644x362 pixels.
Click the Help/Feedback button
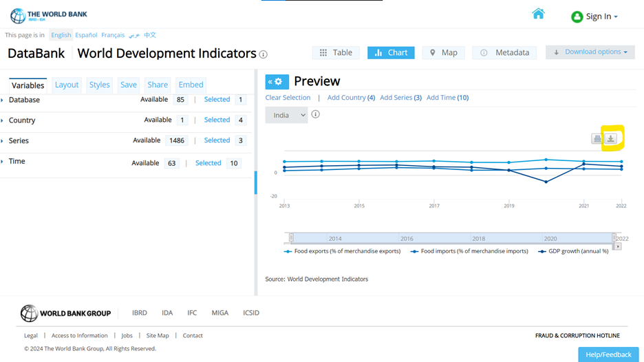(608, 354)
